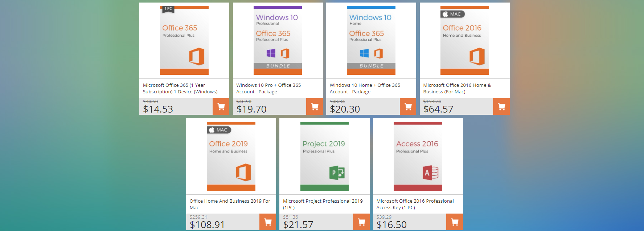The image size is (644, 231).
Task: Add Office 2016 Home & Business Mac to cart
Action: tap(501, 106)
